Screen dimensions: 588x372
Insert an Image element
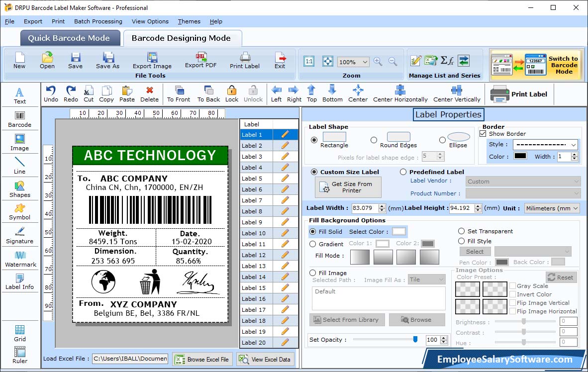tap(20, 143)
